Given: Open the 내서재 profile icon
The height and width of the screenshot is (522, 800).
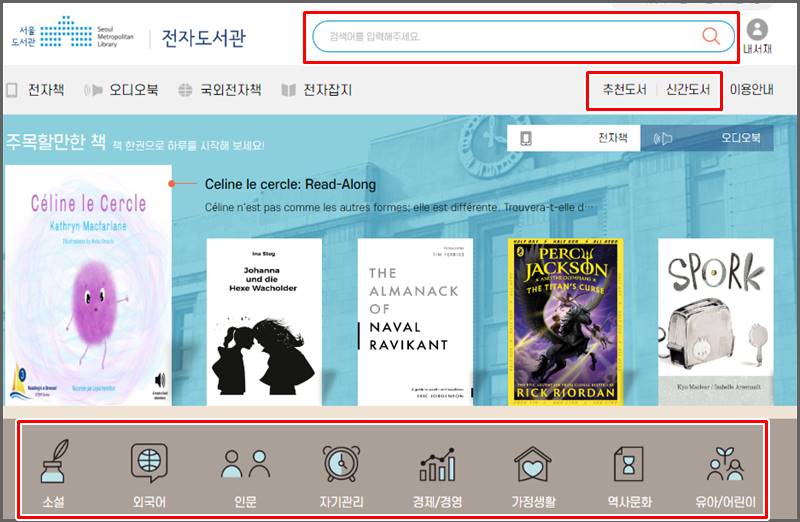Looking at the screenshot, I should pyautogui.click(x=757, y=36).
